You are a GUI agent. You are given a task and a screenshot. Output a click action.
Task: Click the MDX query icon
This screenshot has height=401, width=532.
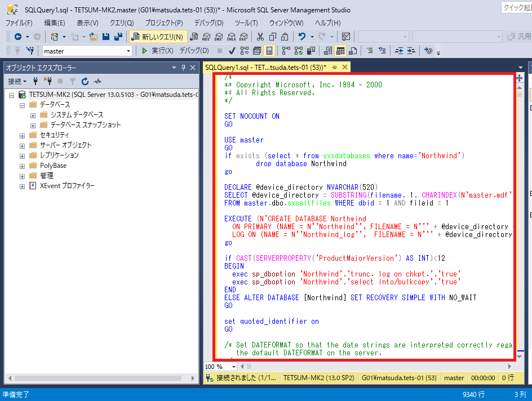pos(206,37)
